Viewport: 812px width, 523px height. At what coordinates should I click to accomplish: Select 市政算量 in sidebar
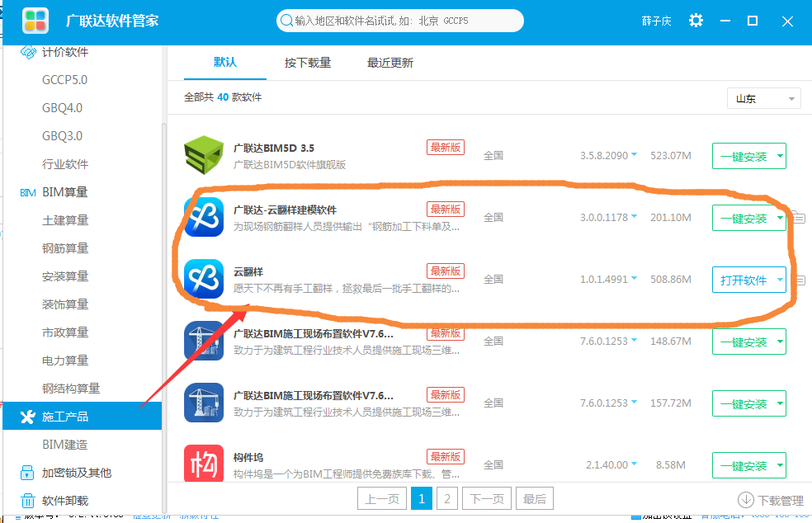65,332
